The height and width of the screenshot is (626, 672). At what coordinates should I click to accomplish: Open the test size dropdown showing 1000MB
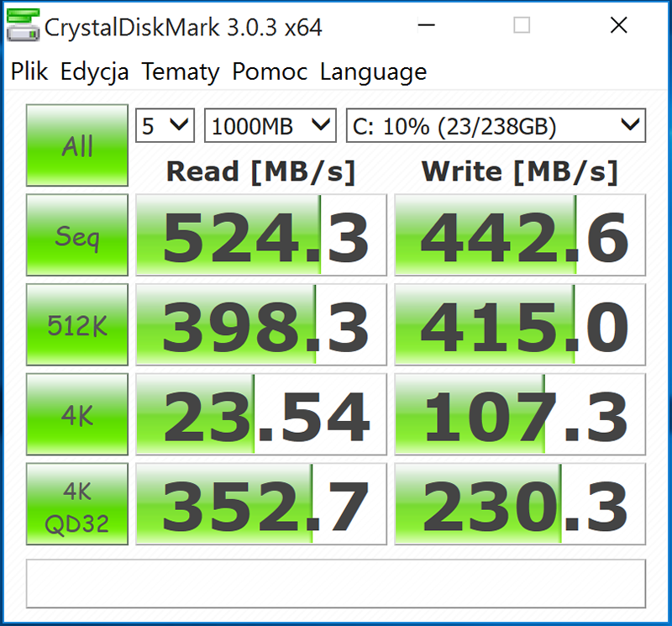coord(270,126)
